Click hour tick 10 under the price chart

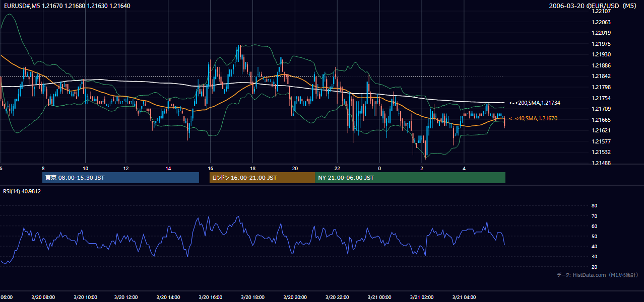click(x=85, y=169)
